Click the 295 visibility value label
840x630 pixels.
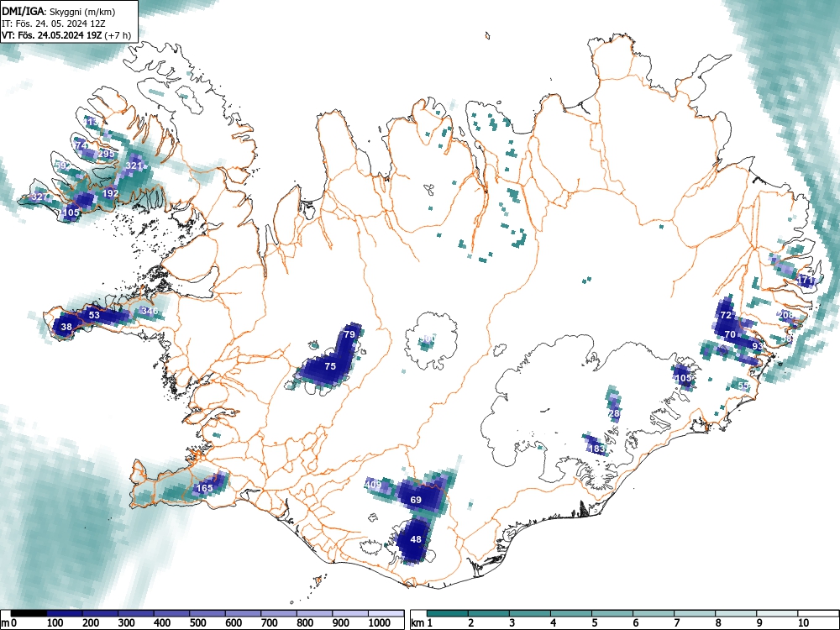107,154
